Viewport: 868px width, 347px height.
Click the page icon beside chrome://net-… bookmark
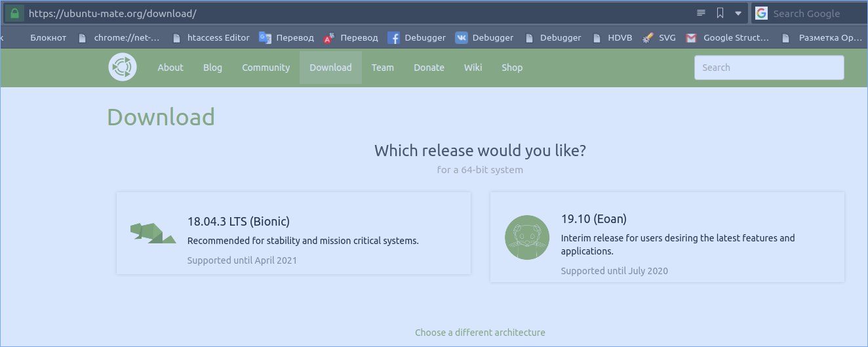[x=82, y=38]
